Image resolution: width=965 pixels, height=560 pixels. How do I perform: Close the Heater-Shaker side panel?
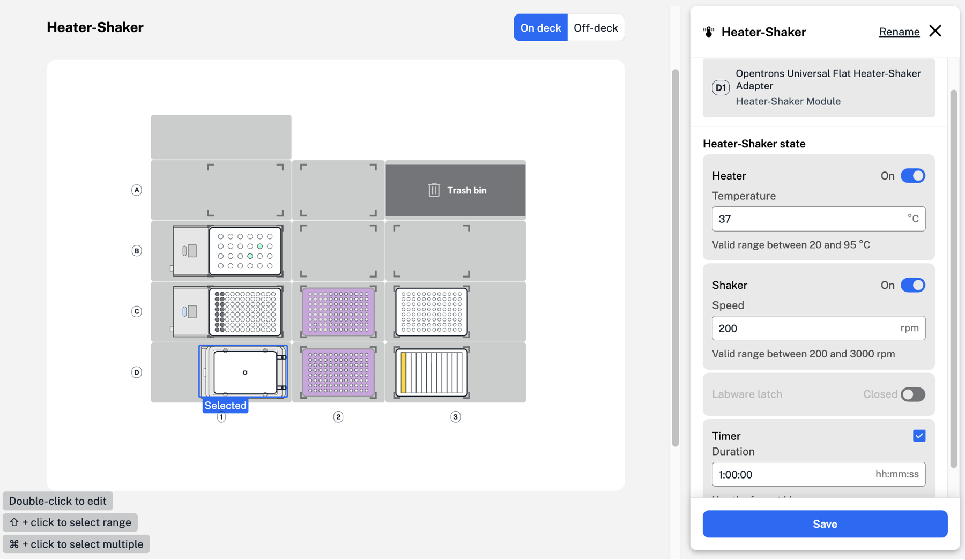935,31
